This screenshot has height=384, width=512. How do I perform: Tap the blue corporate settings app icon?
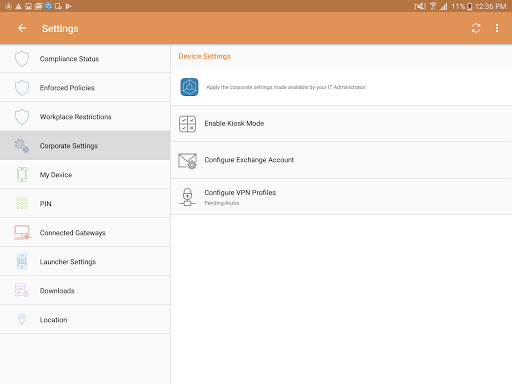pos(189,87)
